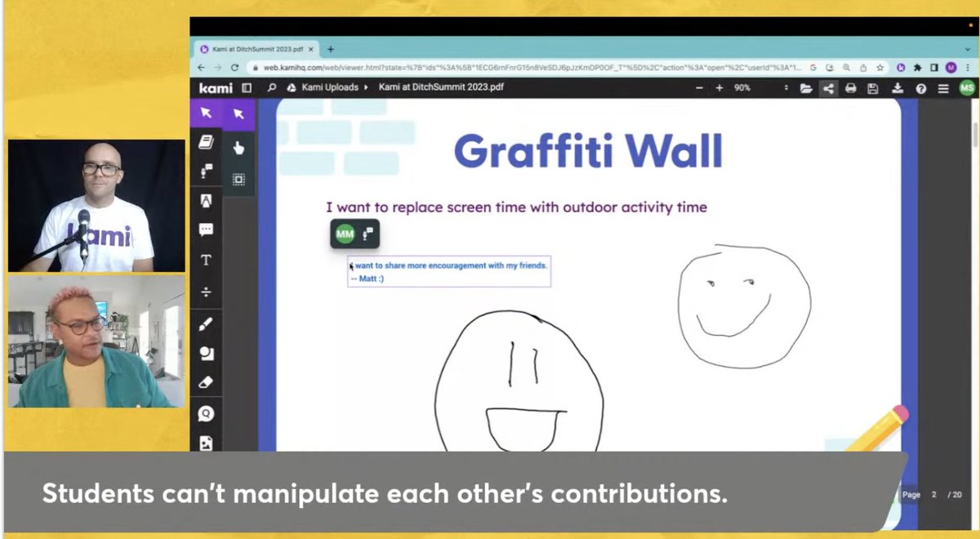Open the Read Aloud tool in sidebar
The width and height of the screenshot is (980, 539).
206,171
